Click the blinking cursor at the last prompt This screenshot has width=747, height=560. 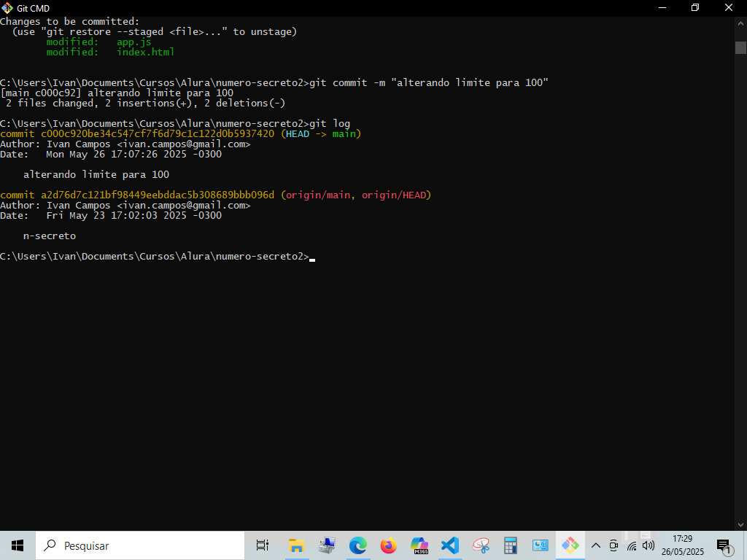[x=312, y=260]
